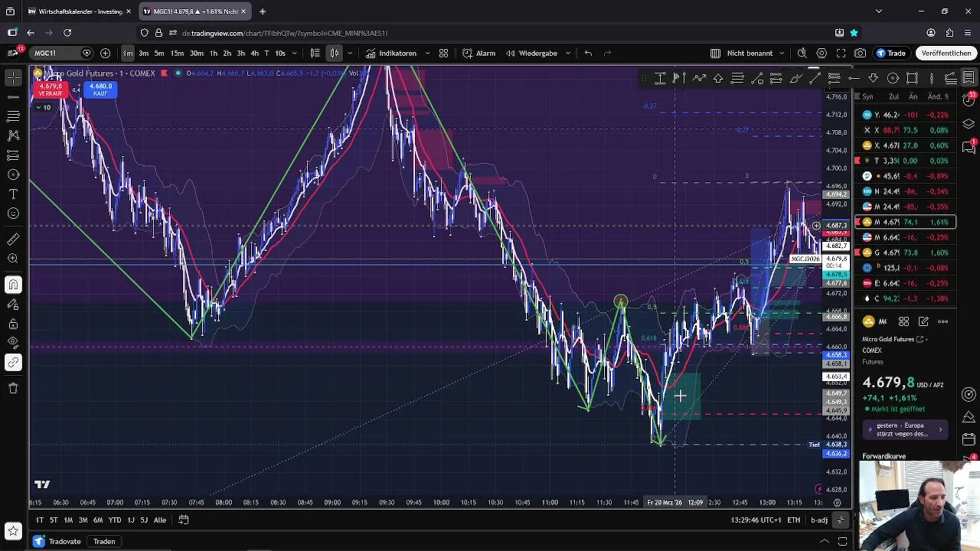Image resolution: width=980 pixels, height=551 pixels.
Task: Switch to the 3m timeframe
Action: (143, 53)
